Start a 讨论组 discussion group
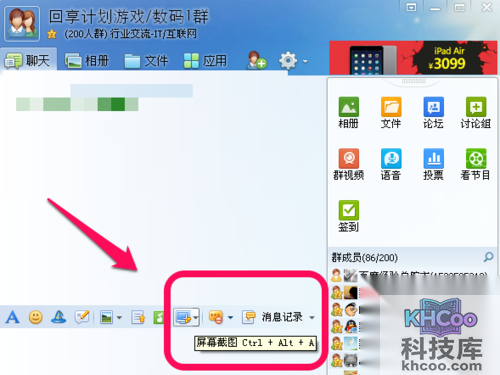The width and height of the screenshot is (500, 375). pyautogui.click(x=476, y=113)
